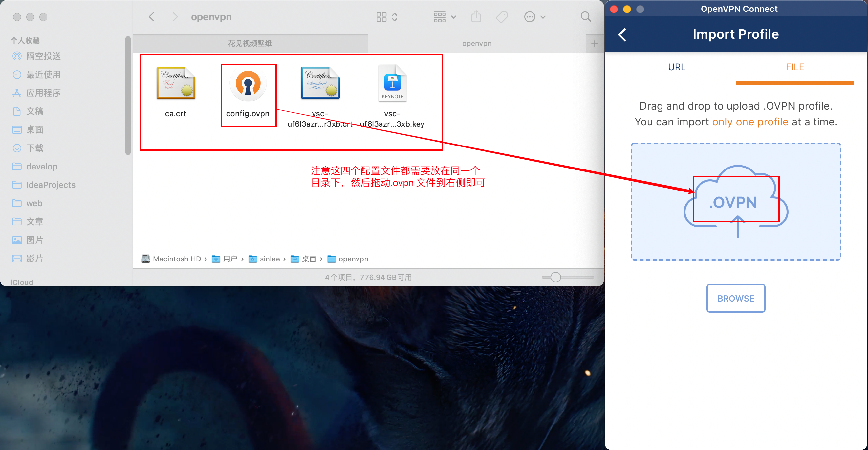Navigate back in Finder history
The width and height of the screenshot is (868, 450).
pos(152,17)
